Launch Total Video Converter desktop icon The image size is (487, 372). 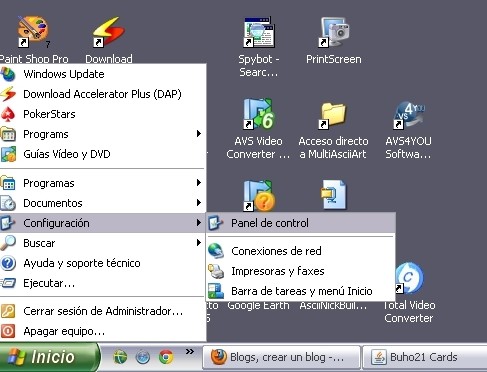(410, 278)
